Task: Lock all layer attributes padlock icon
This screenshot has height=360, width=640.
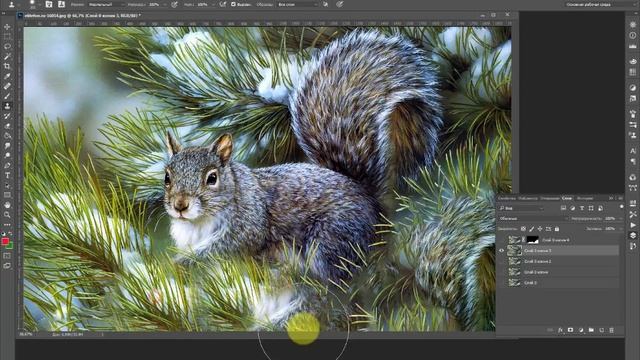Action: click(557, 229)
